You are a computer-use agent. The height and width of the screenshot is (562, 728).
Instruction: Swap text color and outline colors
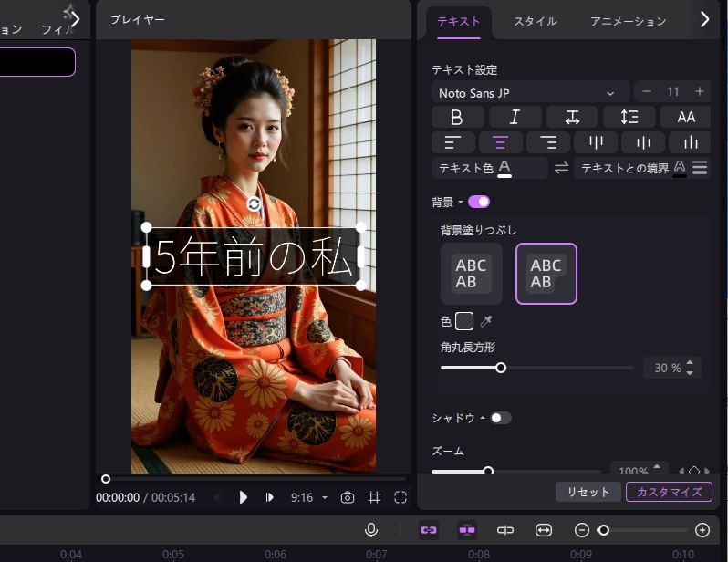pos(561,168)
